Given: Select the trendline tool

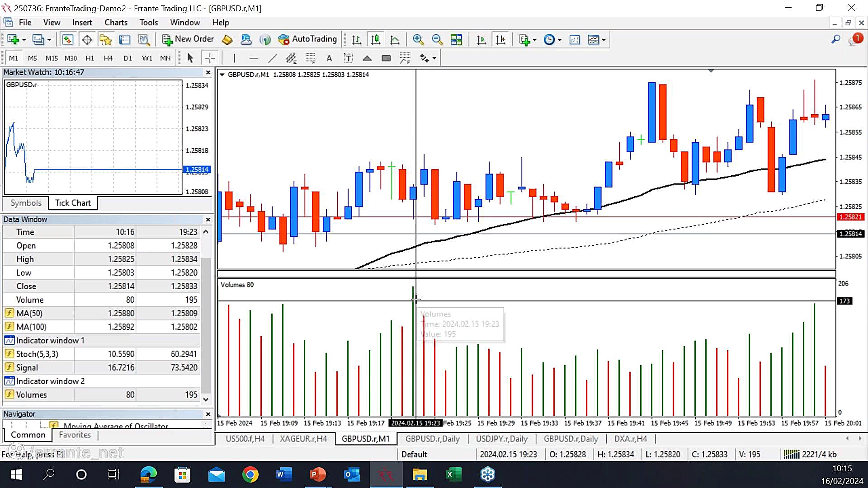Looking at the screenshot, I should [272, 58].
